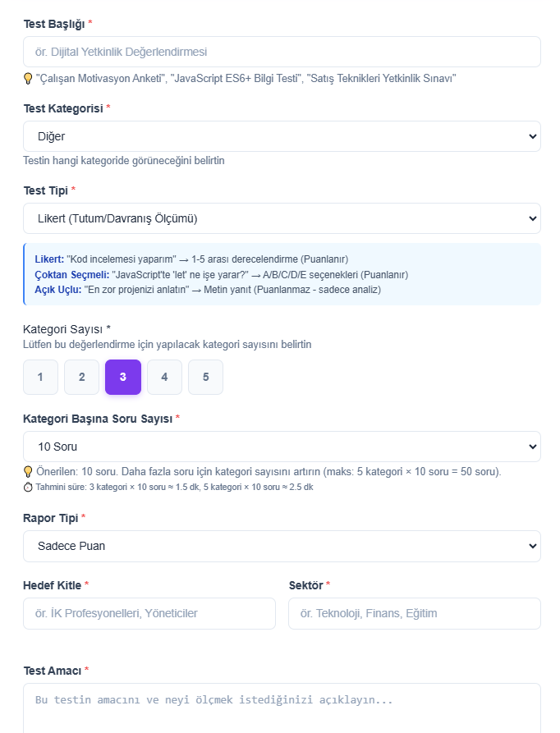
Task: Focus the Test Başlığı text field
Action: tap(282, 52)
